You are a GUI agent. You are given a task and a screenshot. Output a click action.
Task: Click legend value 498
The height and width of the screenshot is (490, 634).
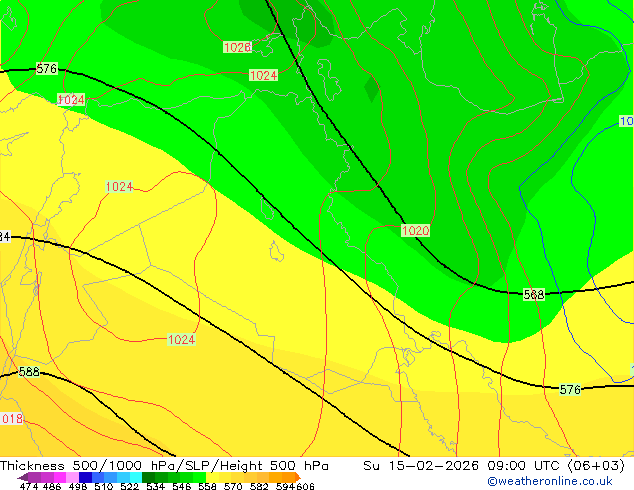[x=78, y=486]
